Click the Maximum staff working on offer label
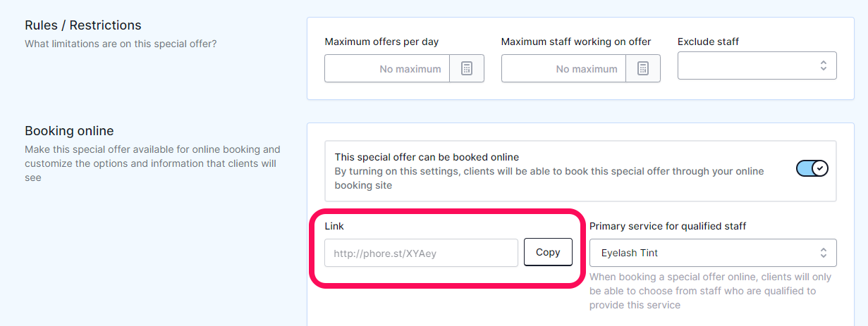 tap(576, 42)
